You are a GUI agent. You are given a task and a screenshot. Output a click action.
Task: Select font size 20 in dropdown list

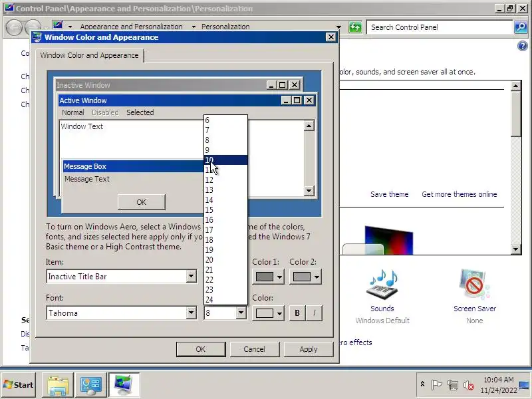coord(225,259)
